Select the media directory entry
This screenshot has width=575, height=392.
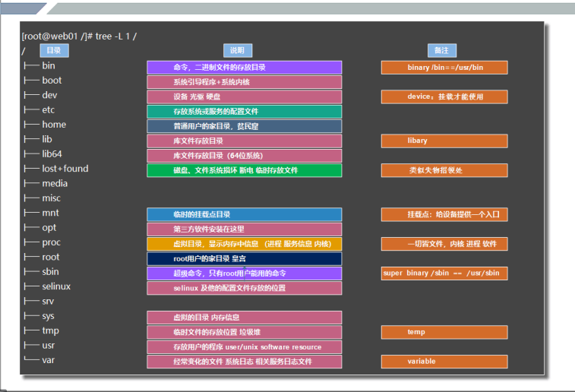point(55,183)
